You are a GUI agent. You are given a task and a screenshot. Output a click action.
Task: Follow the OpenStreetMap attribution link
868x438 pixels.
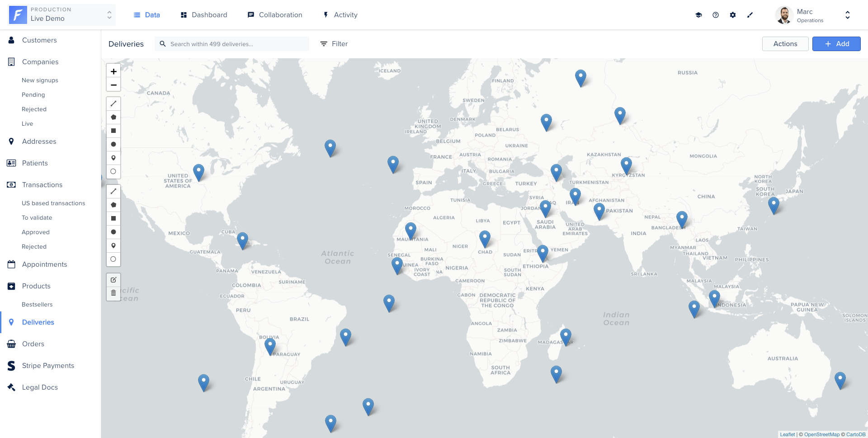[821, 434]
